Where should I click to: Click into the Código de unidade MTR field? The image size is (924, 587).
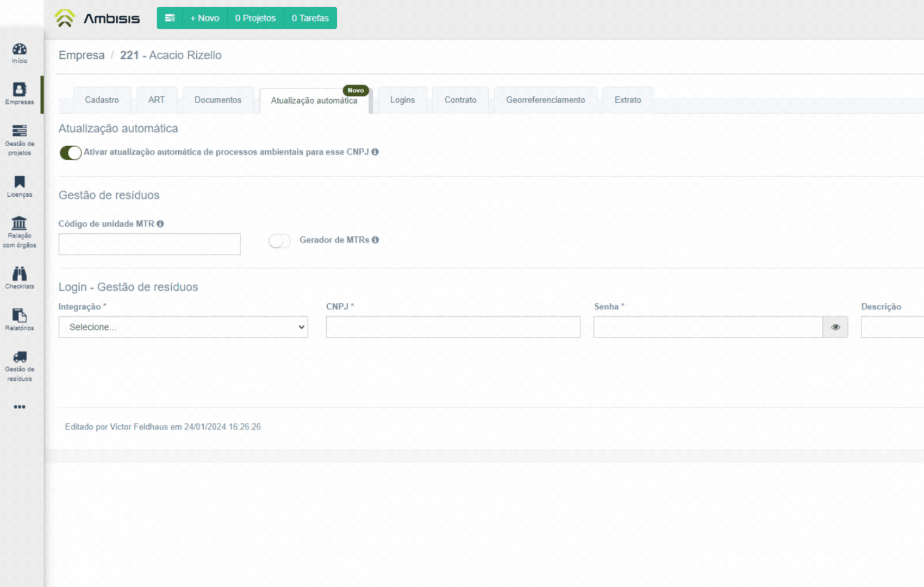coord(149,244)
